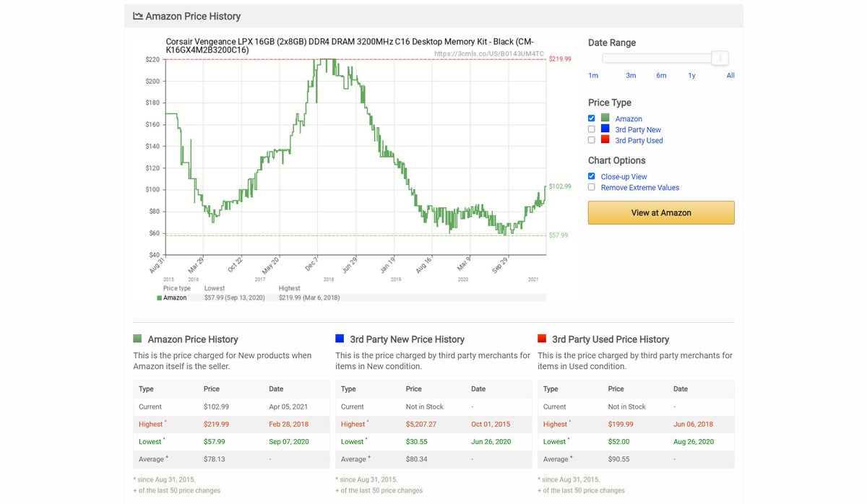The width and height of the screenshot is (867, 504).
Task: Click the Date Range slider handle
Action: pos(720,58)
